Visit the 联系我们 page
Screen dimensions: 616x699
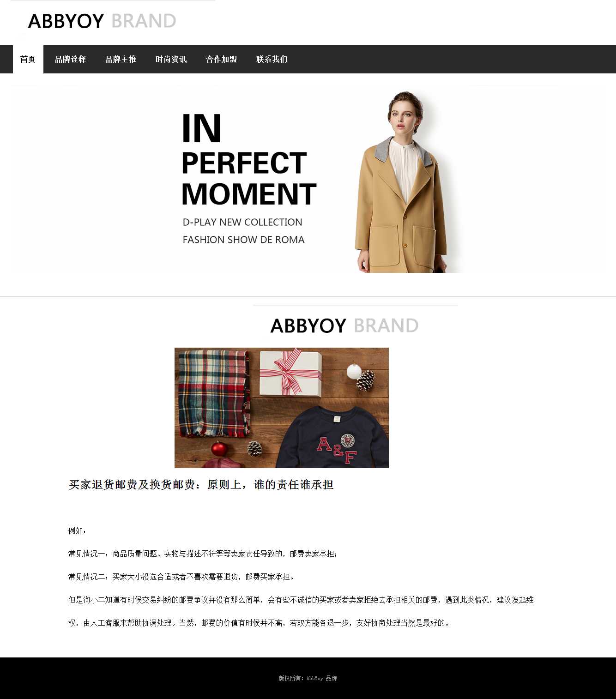(x=272, y=59)
